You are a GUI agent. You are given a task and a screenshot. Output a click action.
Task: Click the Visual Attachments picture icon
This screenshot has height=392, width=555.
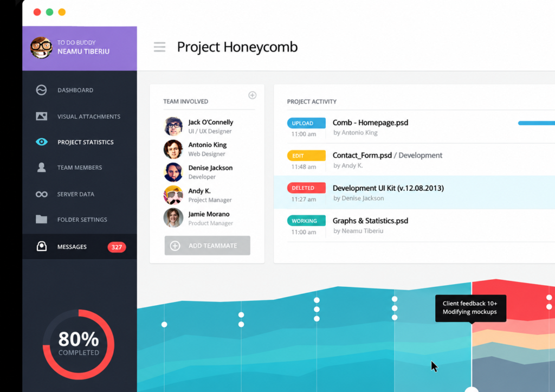pos(41,116)
